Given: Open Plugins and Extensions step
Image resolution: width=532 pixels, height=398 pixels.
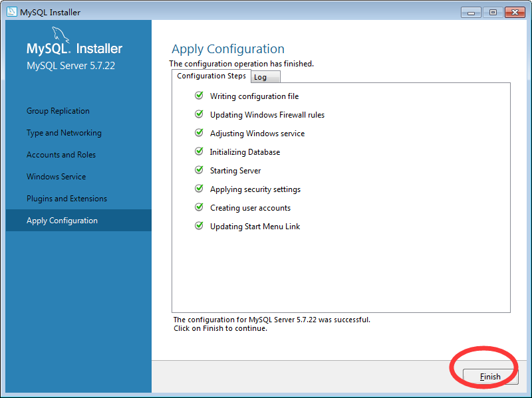Looking at the screenshot, I should click(x=67, y=199).
